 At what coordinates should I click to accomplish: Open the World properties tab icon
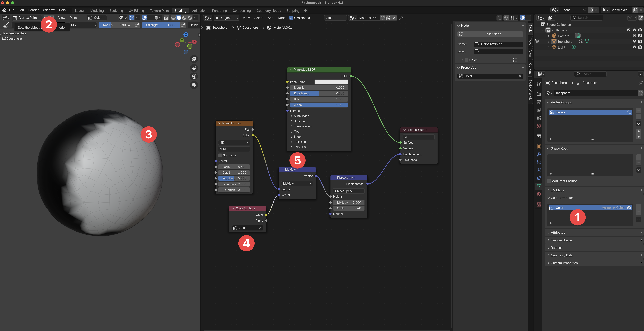(x=538, y=126)
